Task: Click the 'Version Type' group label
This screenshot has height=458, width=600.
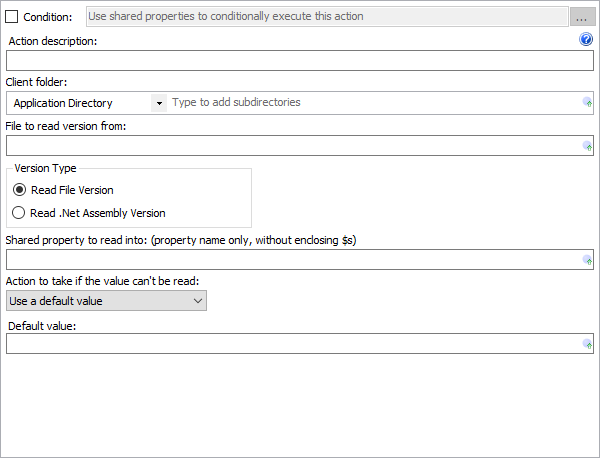Action: pyautogui.click(x=45, y=168)
